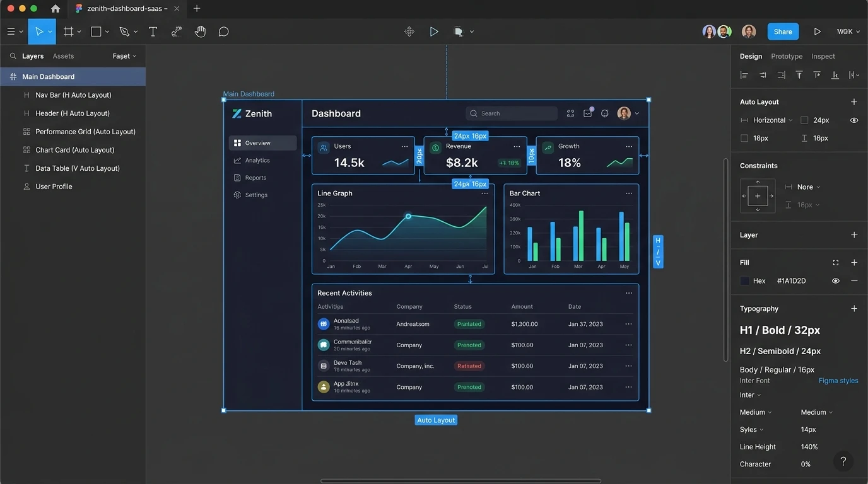Align top using the alignment icon

(799, 75)
